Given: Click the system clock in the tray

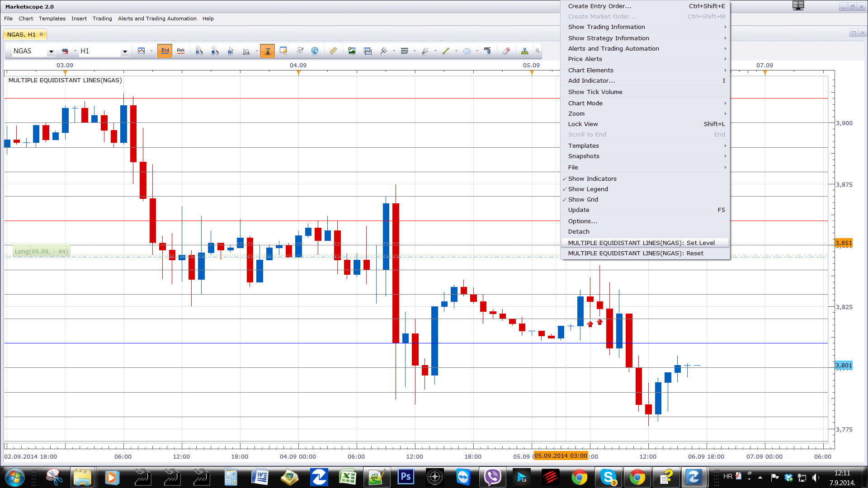Looking at the screenshot, I should (842, 478).
